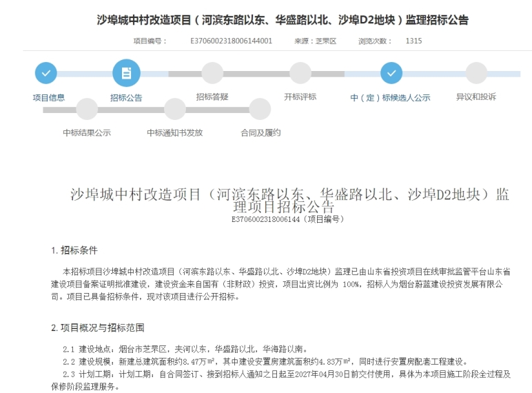Image resolution: width=532 pixels, height=393 pixels.
Task: Click the checkmark circle above 中（定）标候选人公示
Action: point(391,73)
